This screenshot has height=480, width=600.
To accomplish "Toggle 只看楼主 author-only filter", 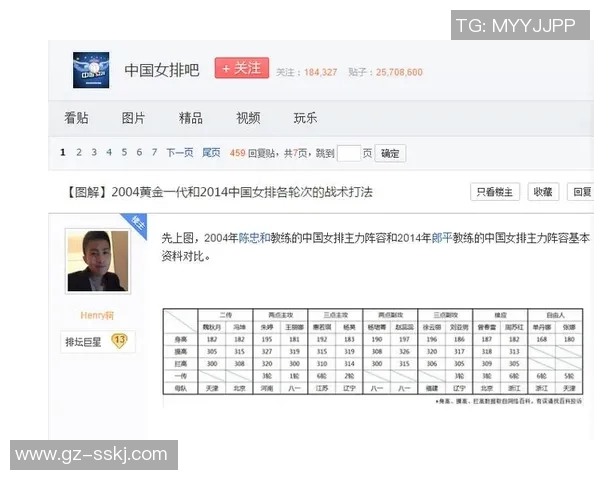I will (495, 192).
